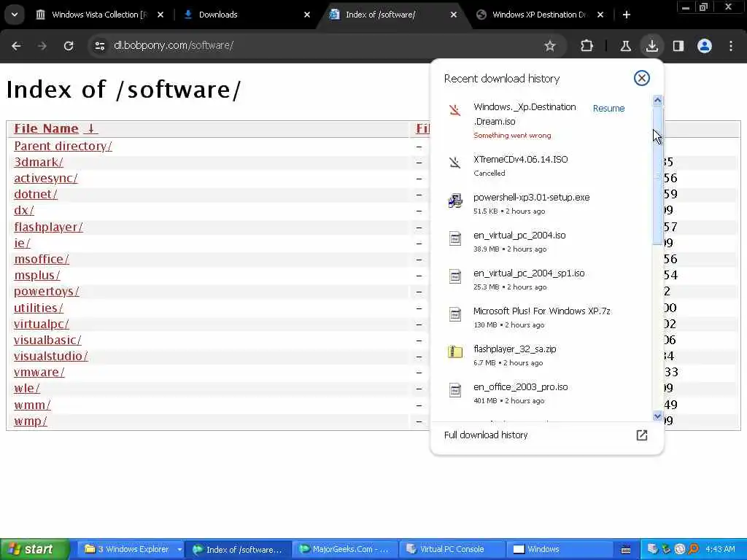Click the flashplayer_32_sa.zip file icon

[x=455, y=351]
